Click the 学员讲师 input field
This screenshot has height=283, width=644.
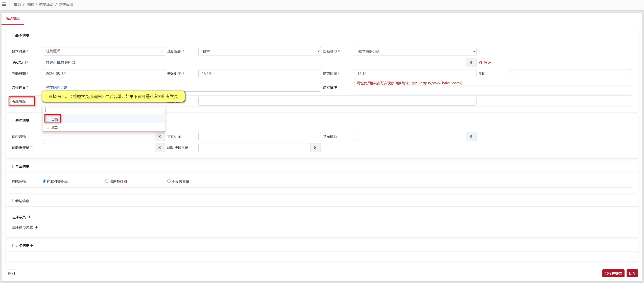click(410, 137)
